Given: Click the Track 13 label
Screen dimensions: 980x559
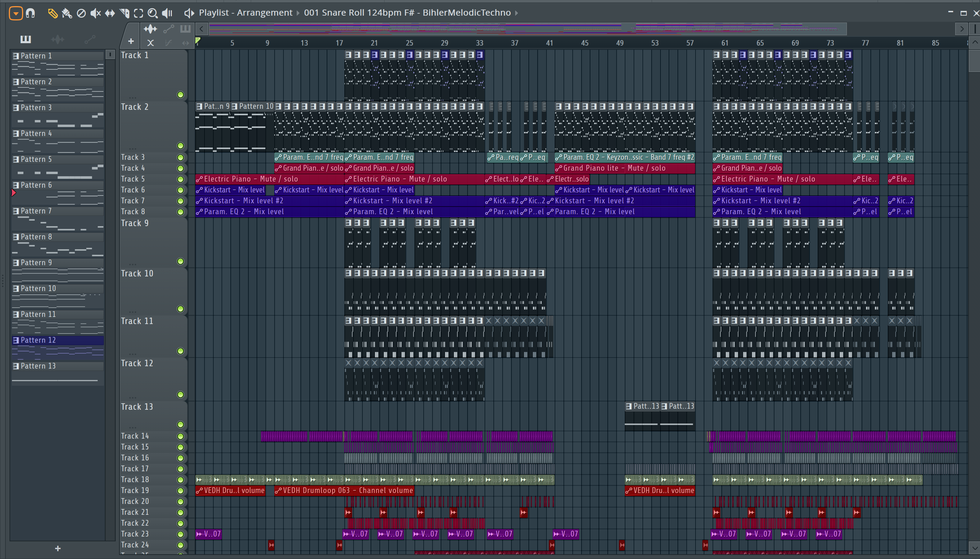Looking at the screenshot, I should click(137, 407).
